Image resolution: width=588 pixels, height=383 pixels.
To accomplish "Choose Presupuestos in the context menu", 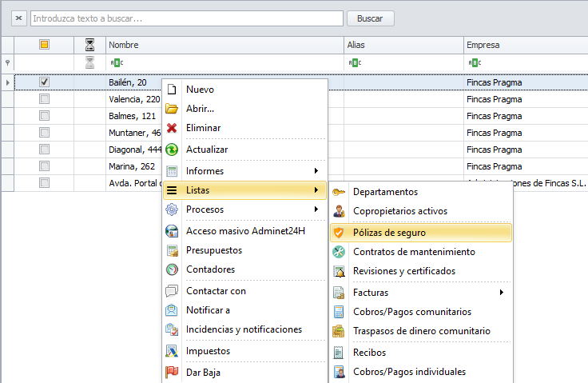I will 213,250.
